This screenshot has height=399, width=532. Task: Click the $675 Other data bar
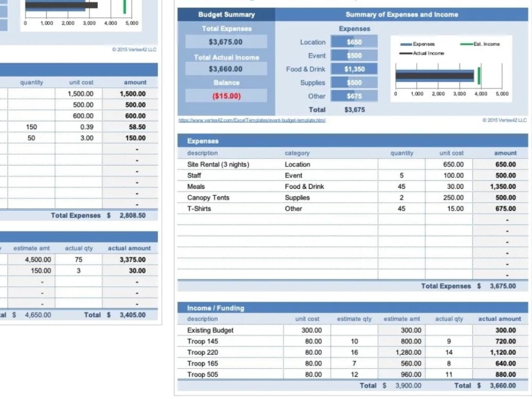click(354, 96)
